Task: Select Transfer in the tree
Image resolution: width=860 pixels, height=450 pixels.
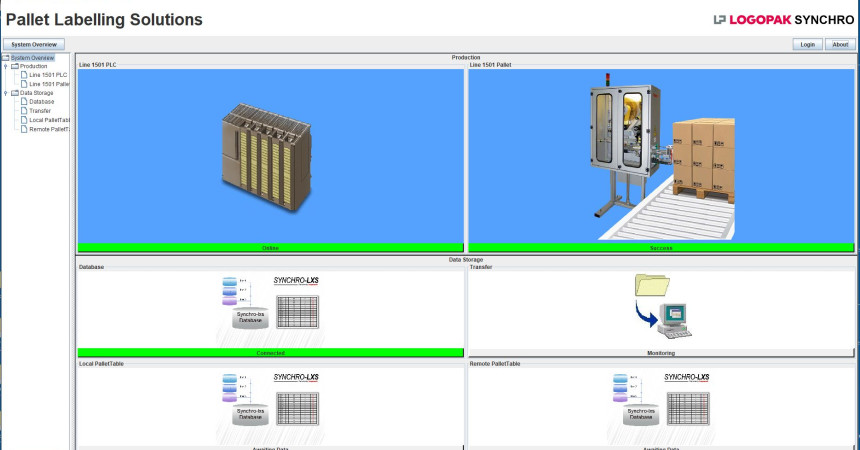Action: coord(40,111)
